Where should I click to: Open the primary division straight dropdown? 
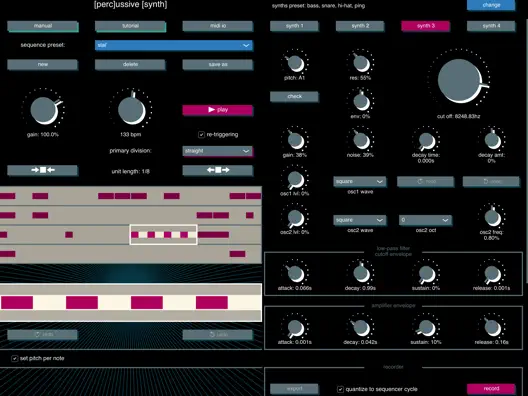218,151
